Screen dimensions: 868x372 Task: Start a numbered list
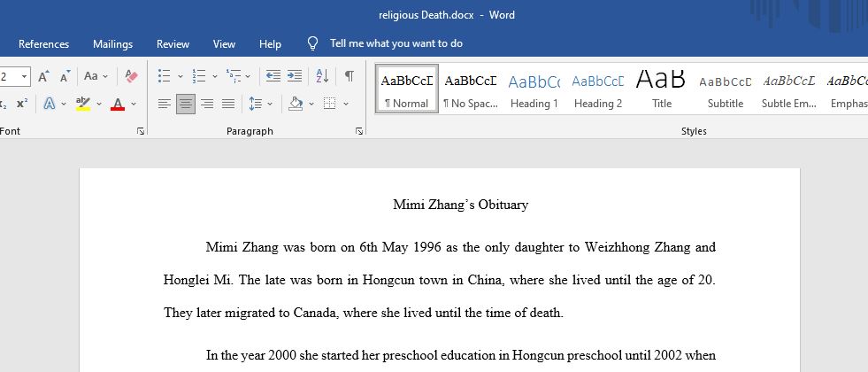[199, 76]
